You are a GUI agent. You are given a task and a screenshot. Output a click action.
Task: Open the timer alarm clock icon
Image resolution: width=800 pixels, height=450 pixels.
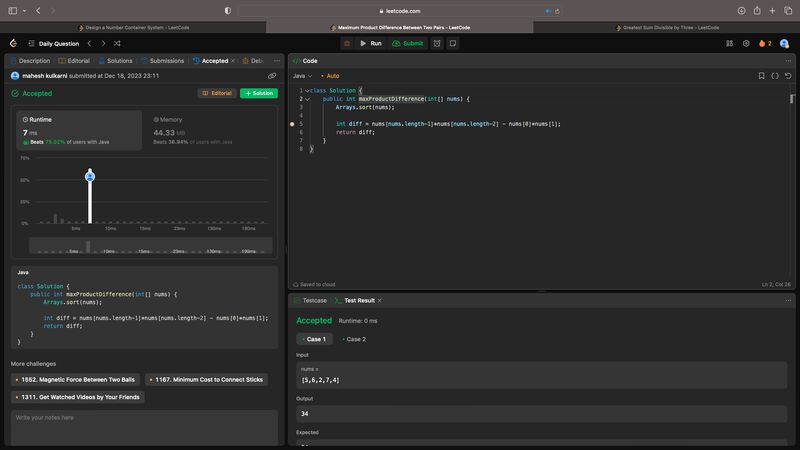pyautogui.click(x=437, y=43)
